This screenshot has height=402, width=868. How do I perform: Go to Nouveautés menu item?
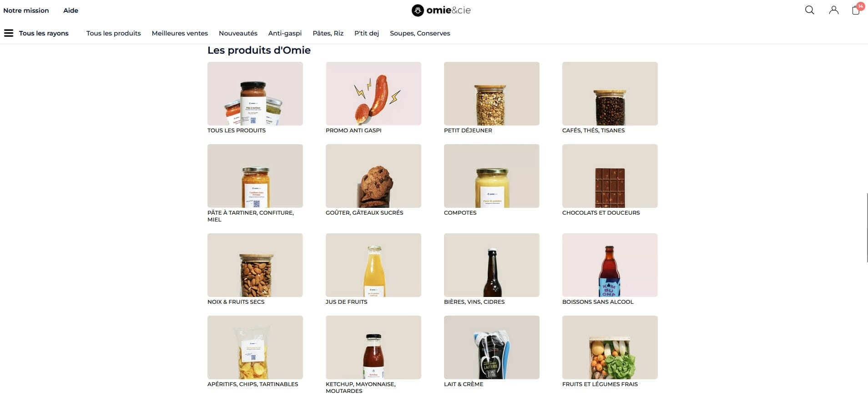(x=238, y=33)
